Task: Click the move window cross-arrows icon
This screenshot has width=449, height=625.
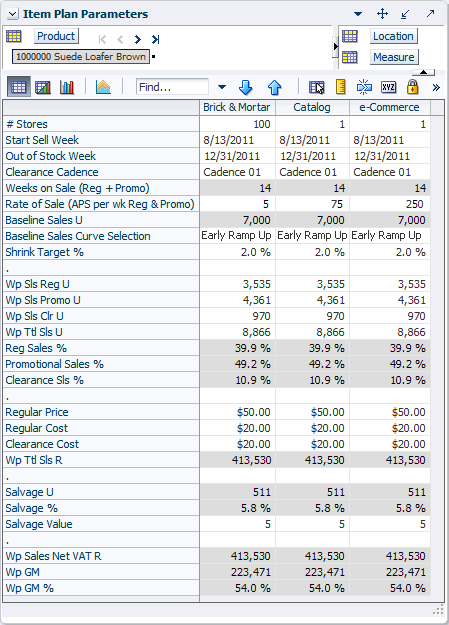Action: (x=382, y=14)
